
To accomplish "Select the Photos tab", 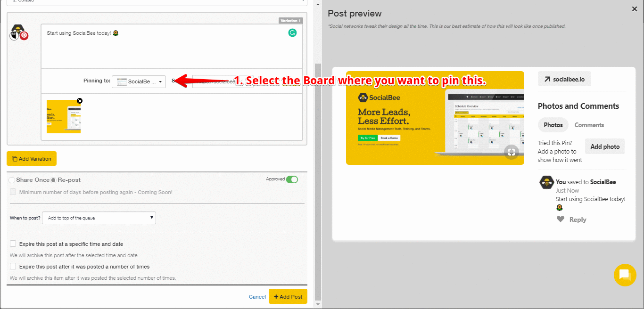I will point(553,125).
